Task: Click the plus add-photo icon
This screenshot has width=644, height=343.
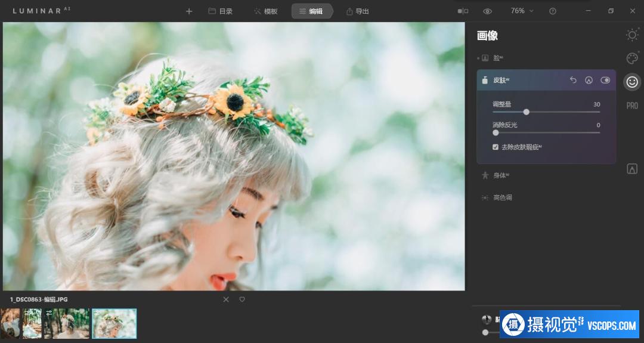Action: click(x=189, y=11)
